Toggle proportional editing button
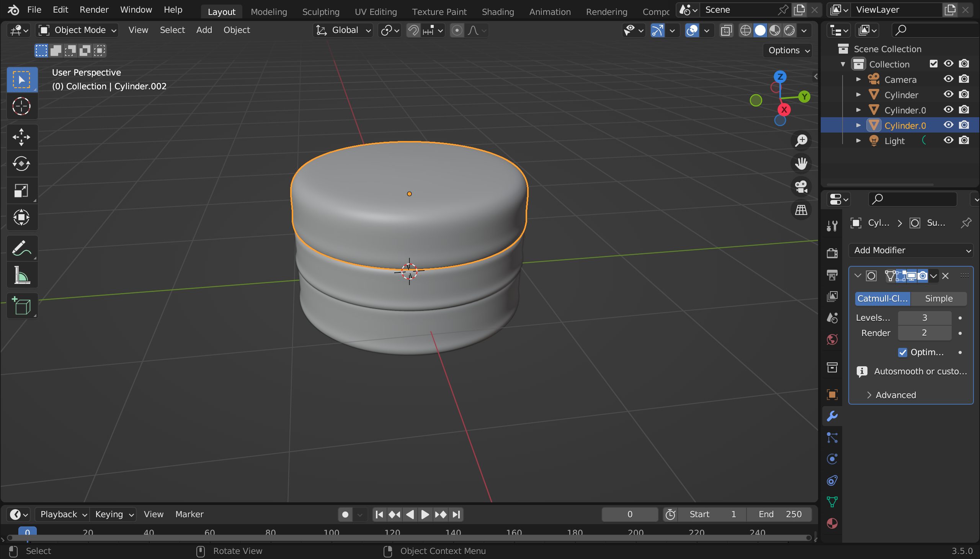The image size is (980, 559). tap(456, 30)
